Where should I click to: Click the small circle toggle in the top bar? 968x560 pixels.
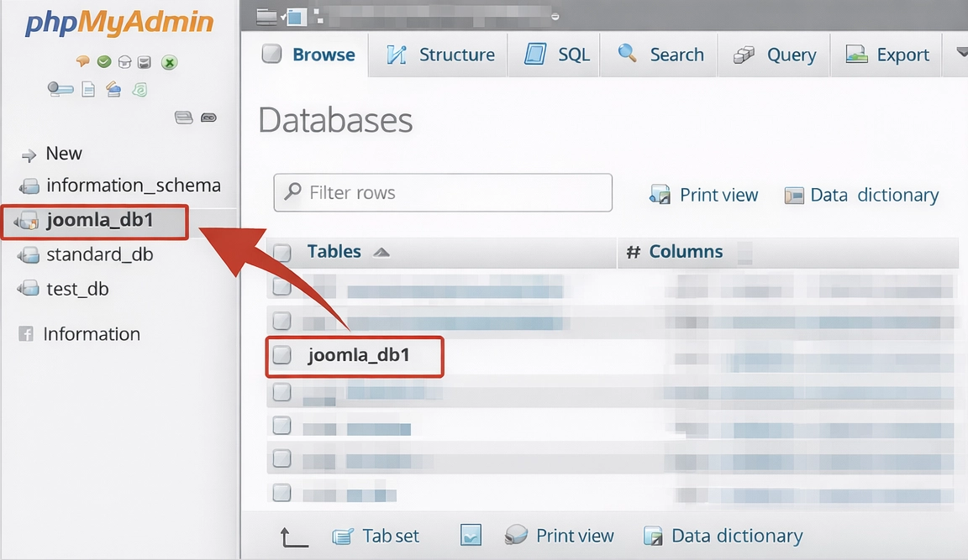555,17
